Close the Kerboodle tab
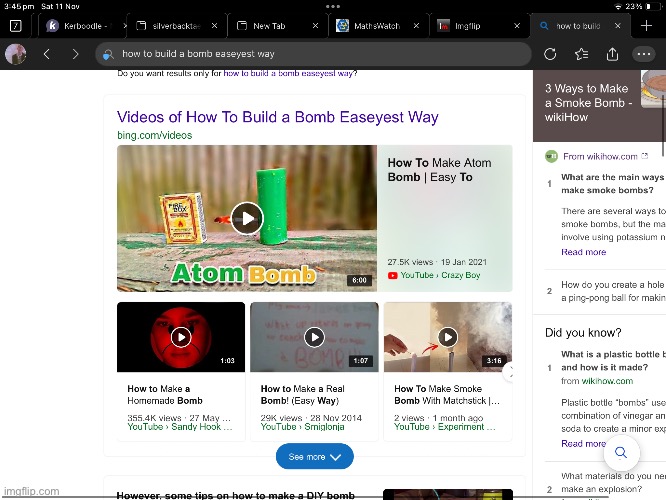 [124, 25]
